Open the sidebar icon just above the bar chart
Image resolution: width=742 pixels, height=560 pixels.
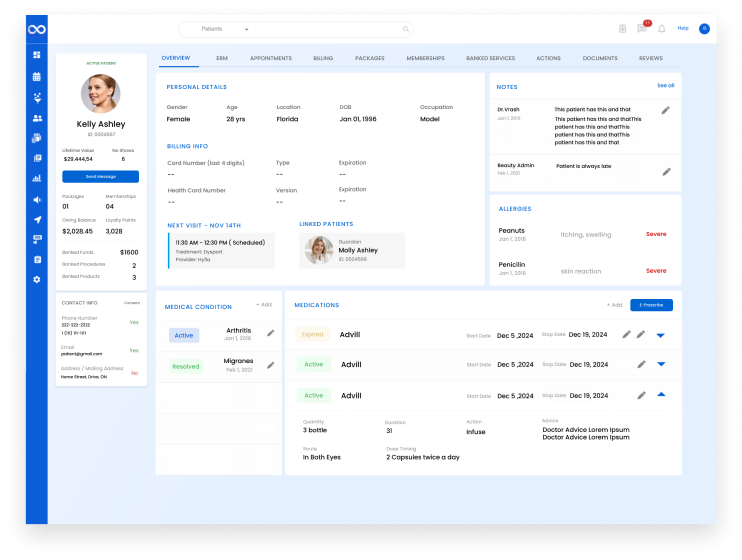pyautogui.click(x=37, y=158)
